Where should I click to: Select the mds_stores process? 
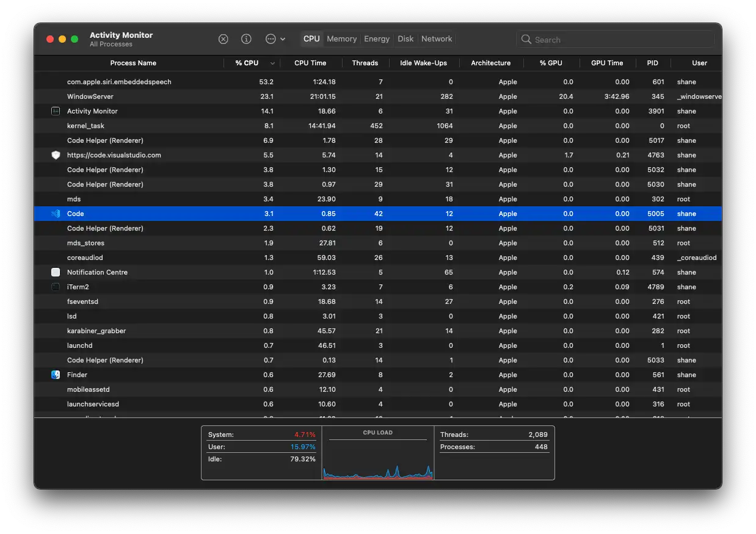[378, 243]
